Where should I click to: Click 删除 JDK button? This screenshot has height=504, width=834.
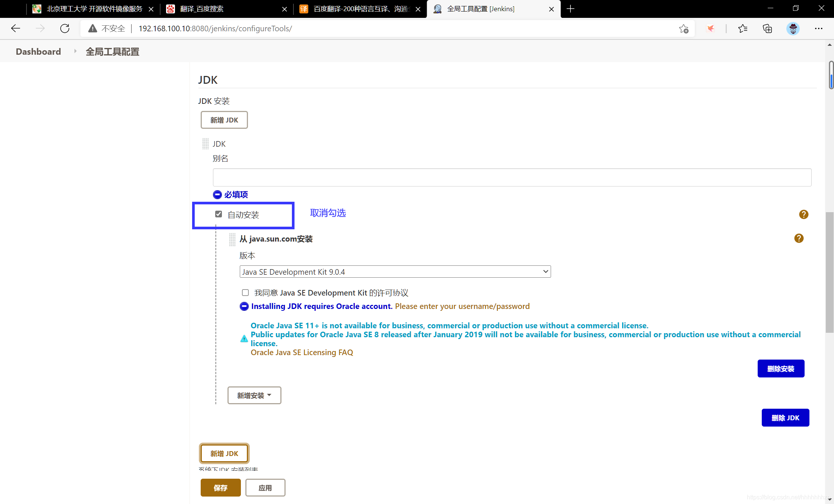785,418
